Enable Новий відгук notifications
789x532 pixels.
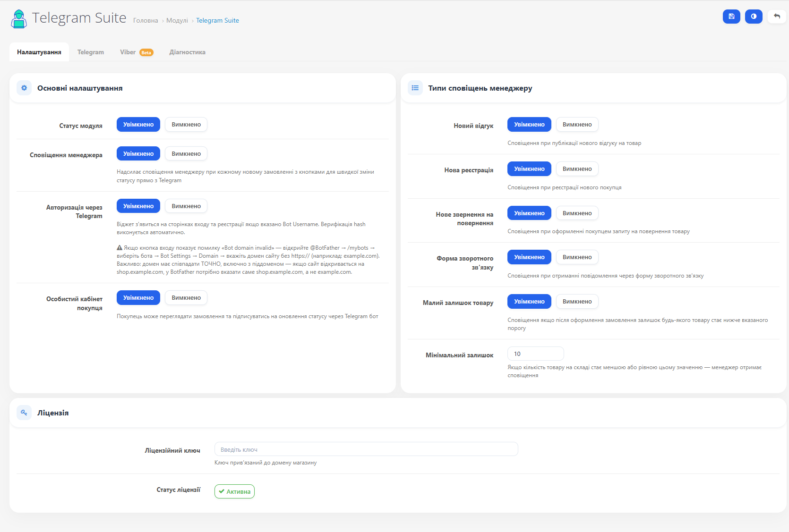click(x=529, y=125)
